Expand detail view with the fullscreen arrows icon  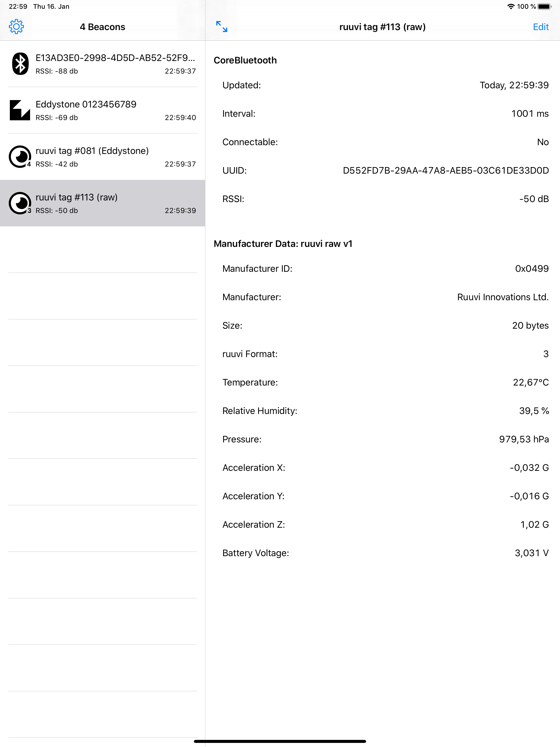(x=221, y=27)
